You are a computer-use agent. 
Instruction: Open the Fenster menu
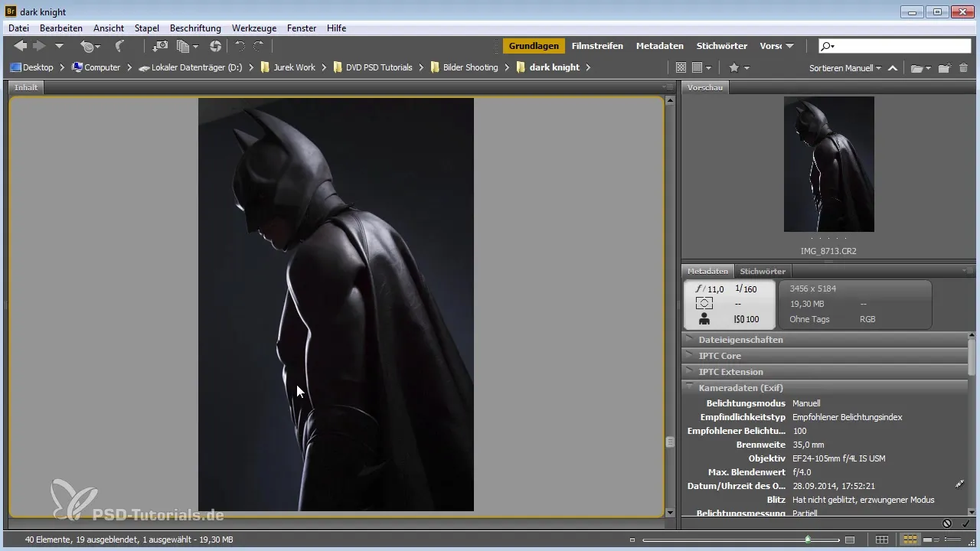pyautogui.click(x=302, y=28)
